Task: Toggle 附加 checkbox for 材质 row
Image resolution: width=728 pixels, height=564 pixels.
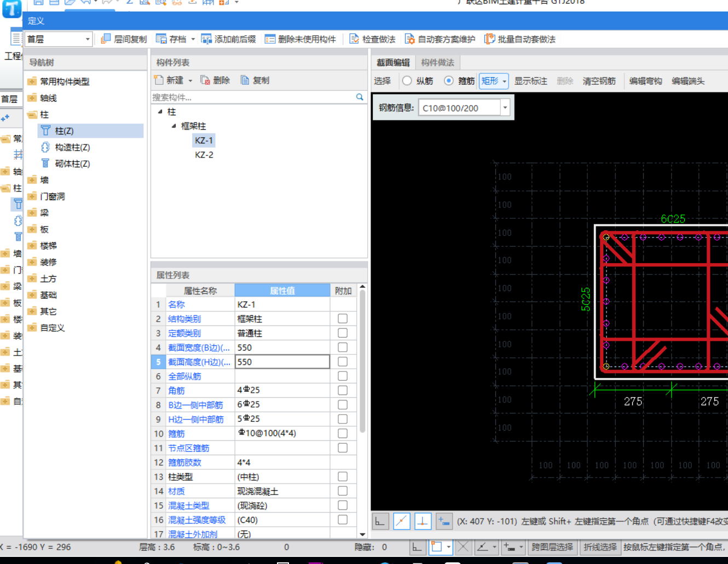Action: (343, 491)
